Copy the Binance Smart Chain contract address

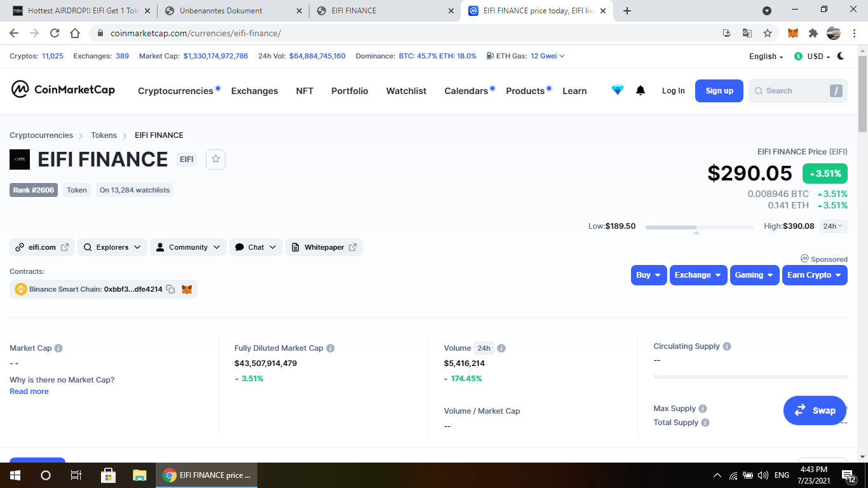pos(170,289)
